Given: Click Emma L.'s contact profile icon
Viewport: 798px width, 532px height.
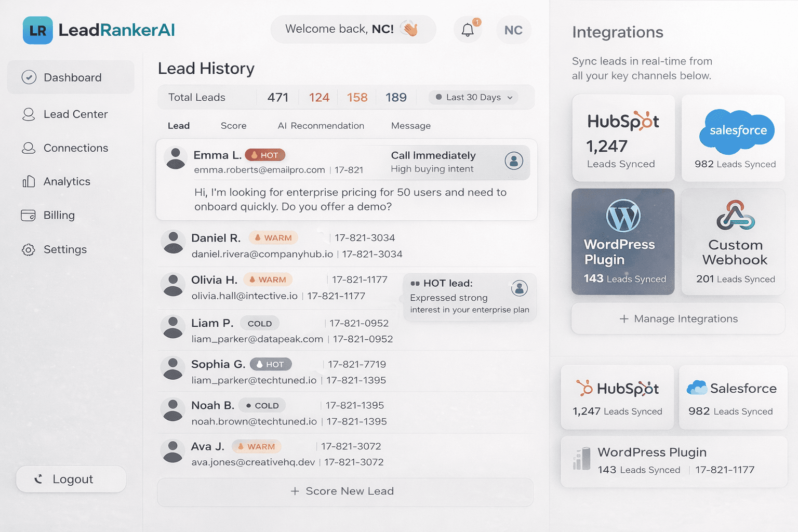Looking at the screenshot, I should click(514, 162).
